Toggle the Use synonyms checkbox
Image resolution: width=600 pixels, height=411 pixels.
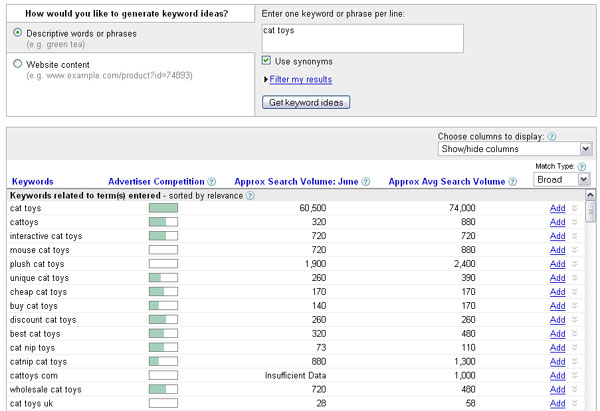[x=266, y=61]
